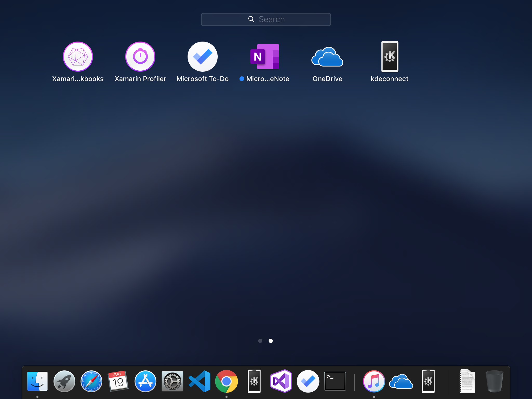Select second Launchpad page indicator dot
Image resolution: width=532 pixels, height=399 pixels.
click(x=271, y=341)
